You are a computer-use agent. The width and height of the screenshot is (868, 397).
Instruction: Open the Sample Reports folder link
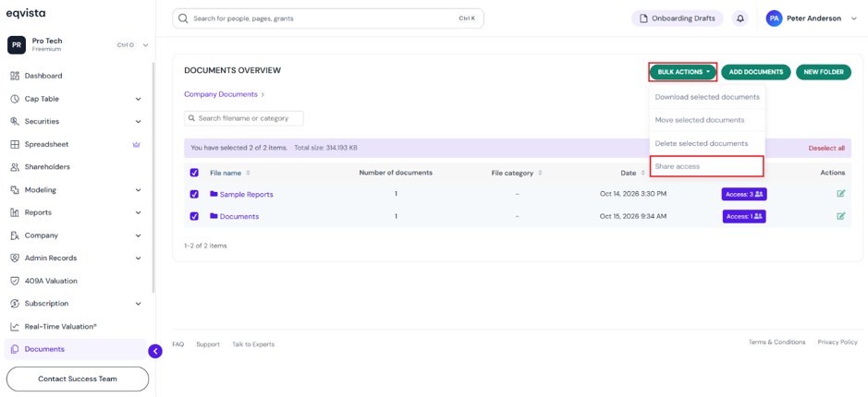[x=246, y=195]
